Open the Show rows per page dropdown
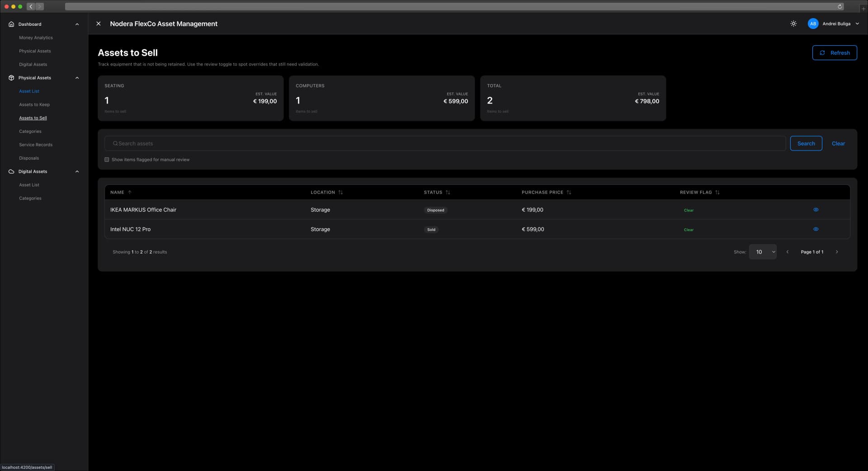The image size is (868, 471). pyautogui.click(x=763, y=252)
